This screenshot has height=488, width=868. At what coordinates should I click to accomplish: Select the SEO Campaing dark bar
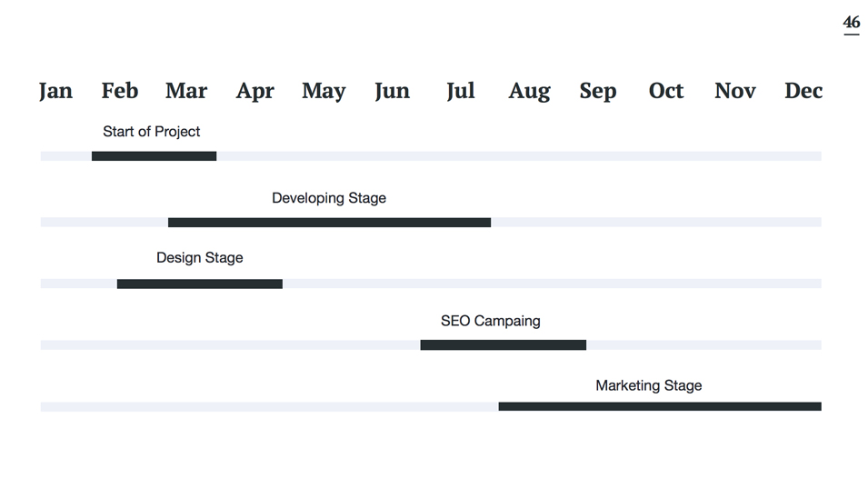(x=504, y=345)
